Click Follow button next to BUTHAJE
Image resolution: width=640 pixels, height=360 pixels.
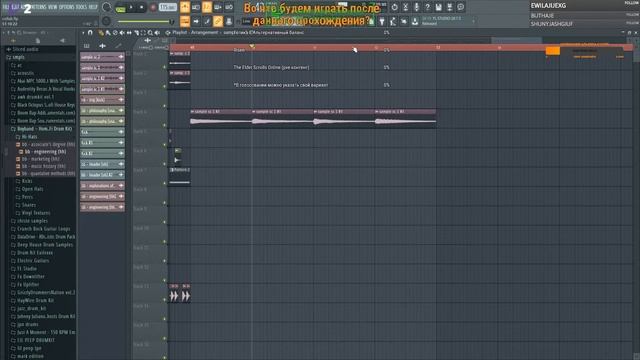(632, 15)
